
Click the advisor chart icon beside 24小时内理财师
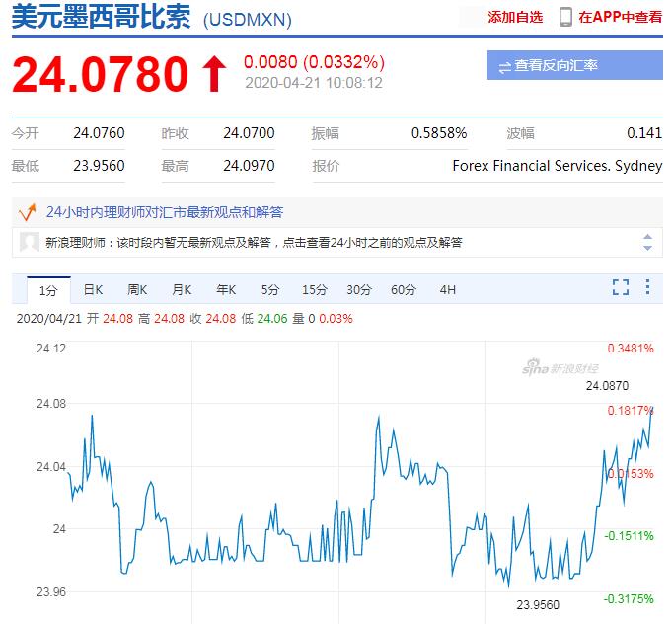pos(28,211)
